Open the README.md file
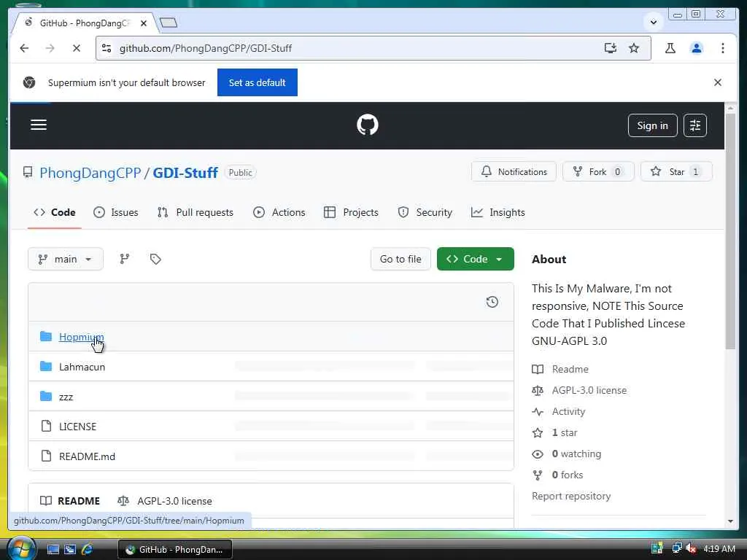Image resolution: width=747 pixels, height=560 pixels. pos(88,456)
